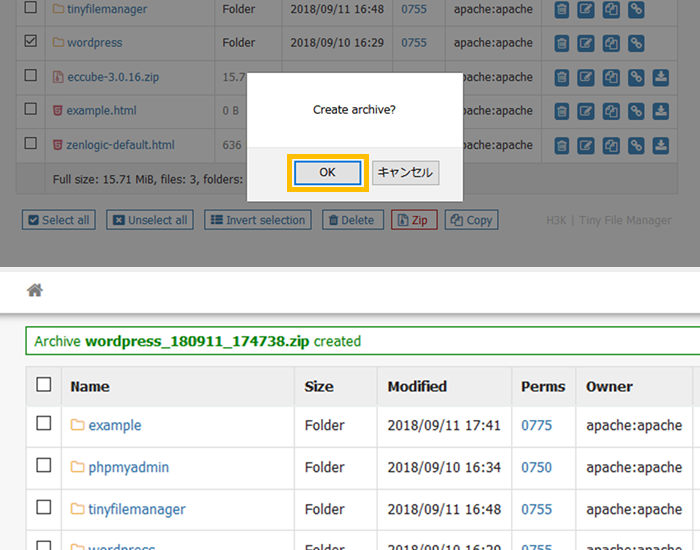The height and width of the screenshot is (550, 700).
Task: Toggle the select-all checkbox in Name header
Action: (43, 385)
